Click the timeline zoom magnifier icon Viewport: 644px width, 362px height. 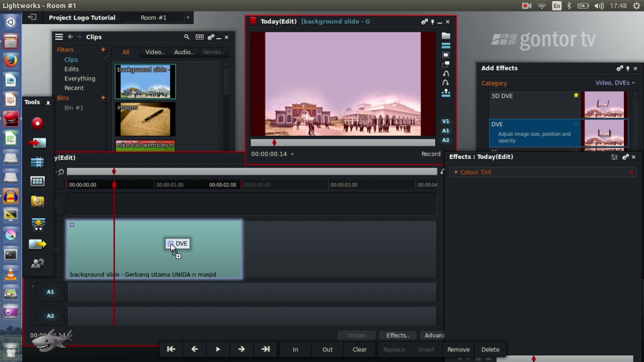61,172
